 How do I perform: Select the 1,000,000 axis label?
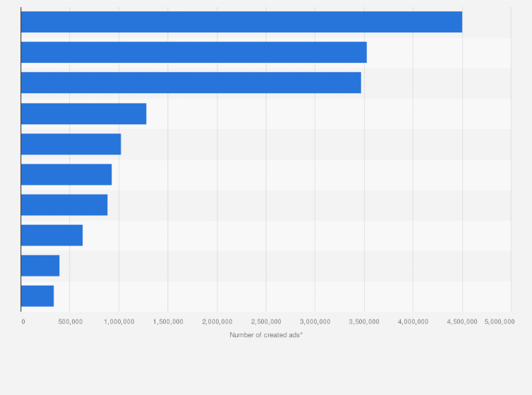(x=119, y=321)
